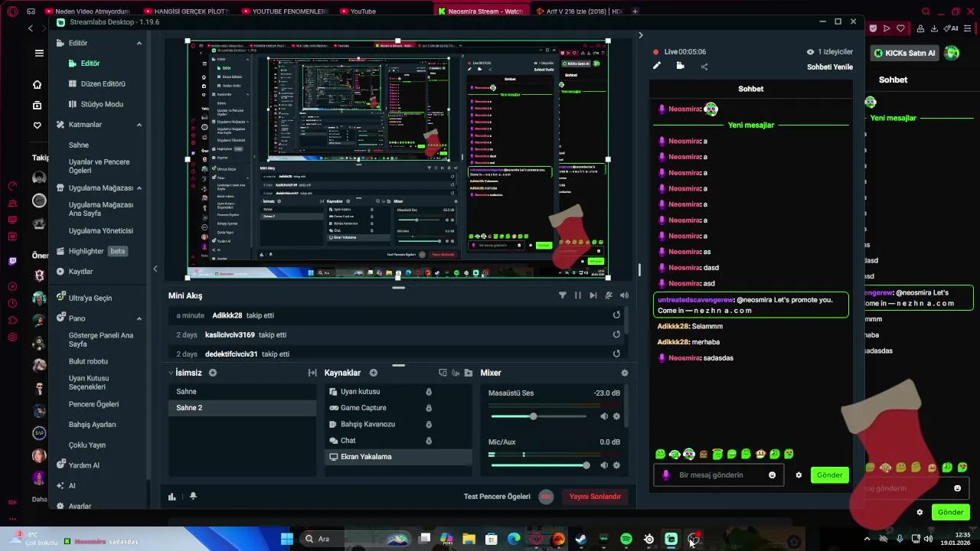
Task: Open Çoklu Yayın in the sidebar
Action: 87,445
